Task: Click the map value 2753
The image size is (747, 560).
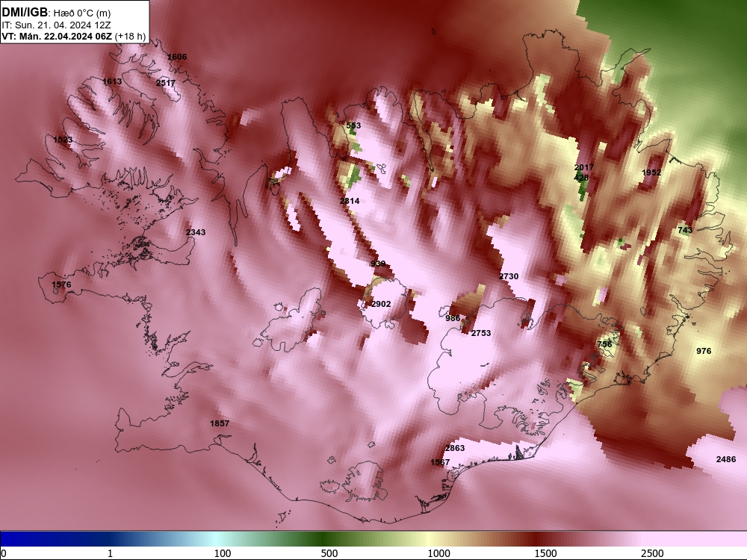Action: tap(481, 333)
